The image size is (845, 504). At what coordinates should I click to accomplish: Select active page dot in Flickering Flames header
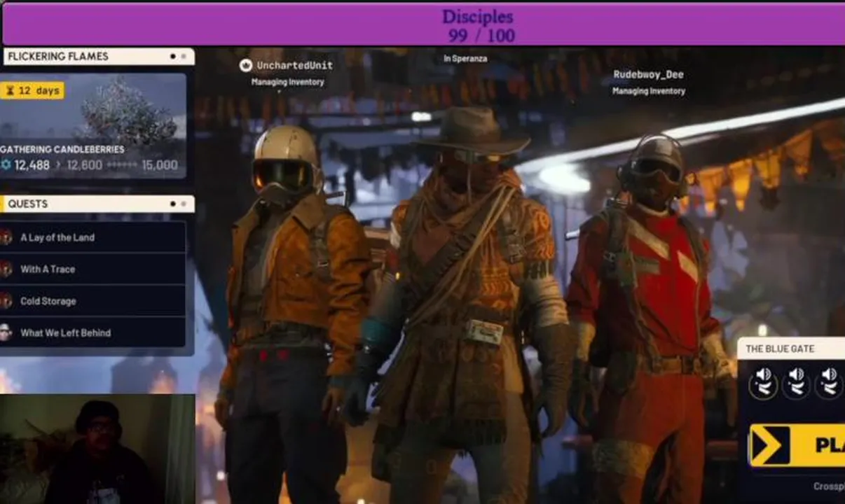coord(173,56)
